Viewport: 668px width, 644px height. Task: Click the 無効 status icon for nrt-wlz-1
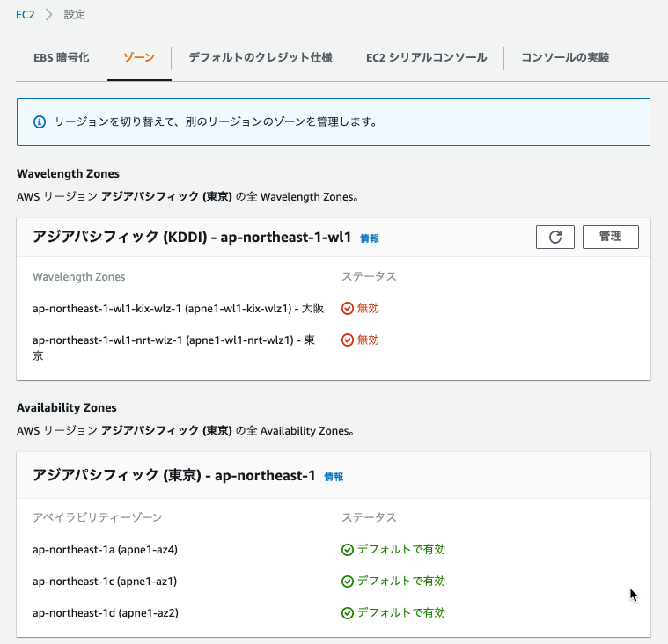348,340
